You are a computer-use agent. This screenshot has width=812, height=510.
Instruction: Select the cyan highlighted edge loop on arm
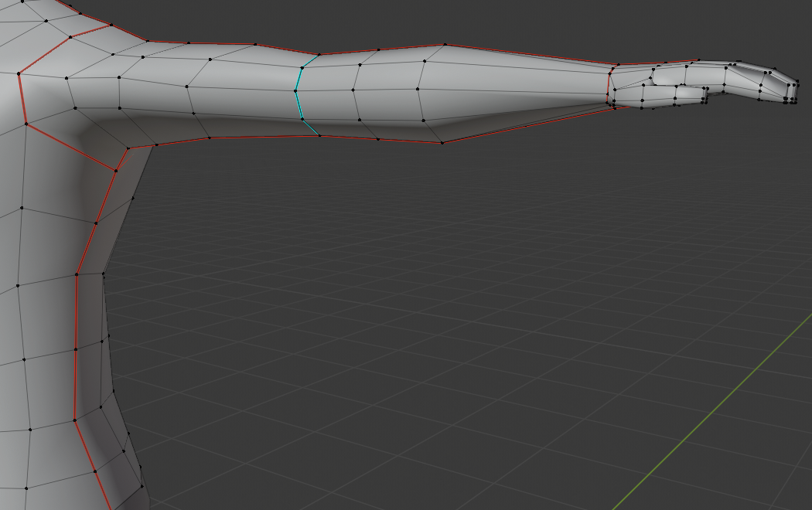pos(296,92)
